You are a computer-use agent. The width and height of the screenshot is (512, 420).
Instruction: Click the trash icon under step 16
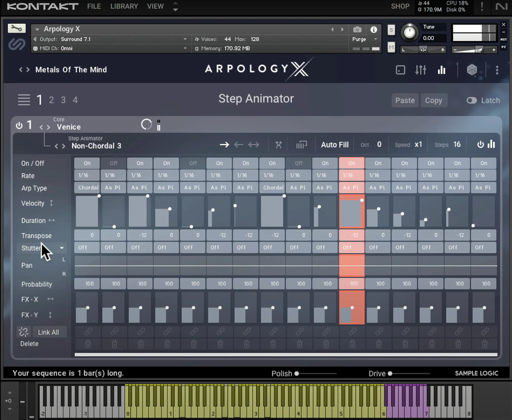click(485, 344)
